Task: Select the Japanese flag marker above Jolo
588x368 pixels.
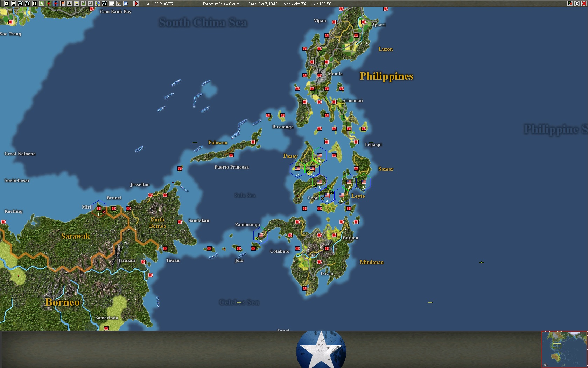Action: [239, 248]
